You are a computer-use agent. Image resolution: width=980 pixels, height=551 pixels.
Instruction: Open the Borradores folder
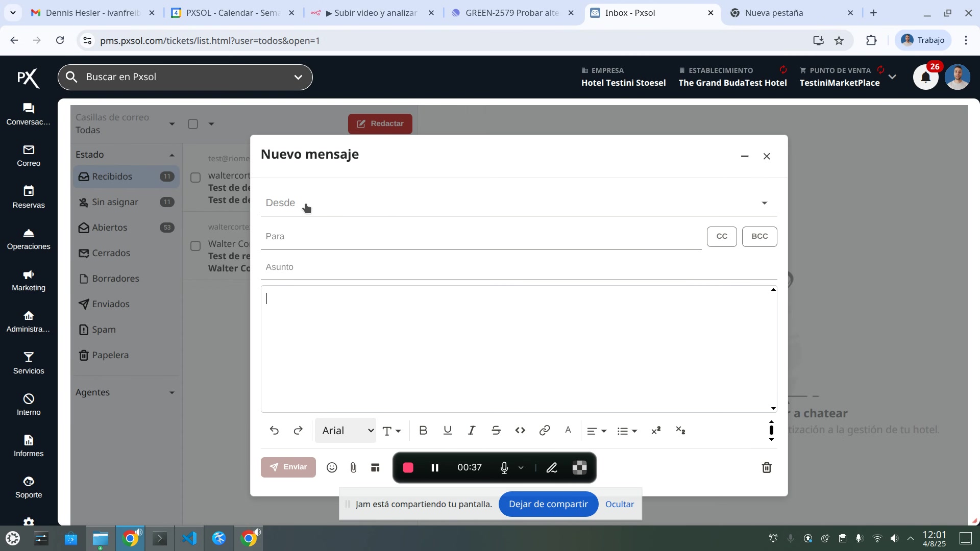115,279
